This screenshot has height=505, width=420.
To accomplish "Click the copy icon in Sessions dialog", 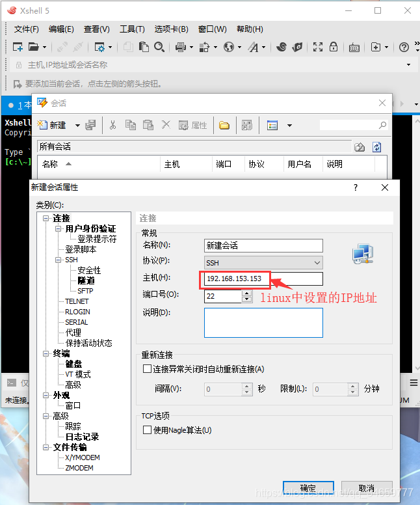I will click(x=130, y=125).
